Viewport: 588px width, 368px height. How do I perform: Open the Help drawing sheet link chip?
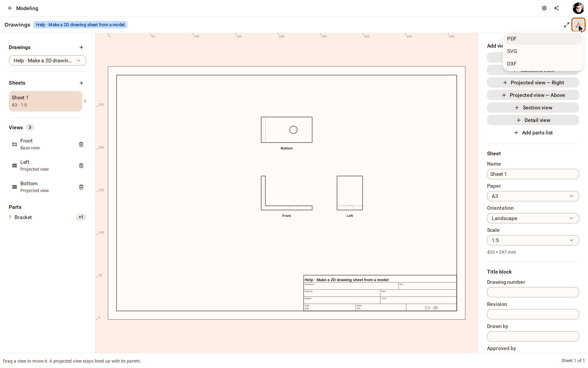tap(80, 25)
